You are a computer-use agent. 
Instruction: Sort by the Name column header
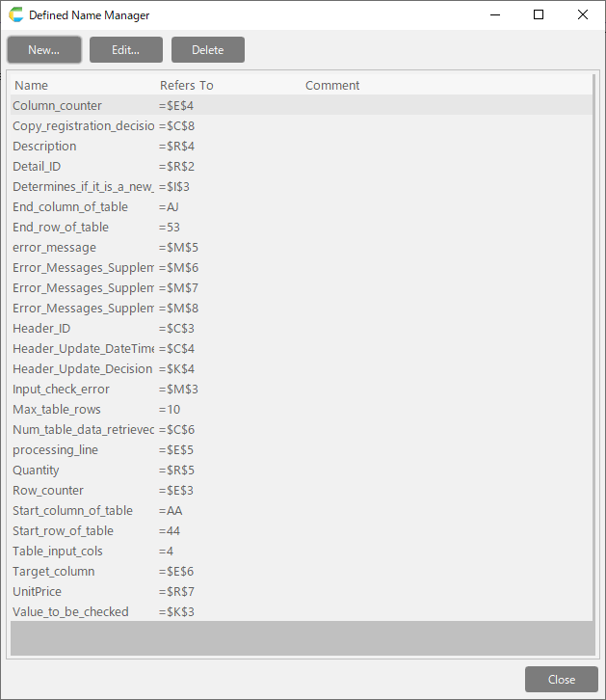[x=32, y=86]
